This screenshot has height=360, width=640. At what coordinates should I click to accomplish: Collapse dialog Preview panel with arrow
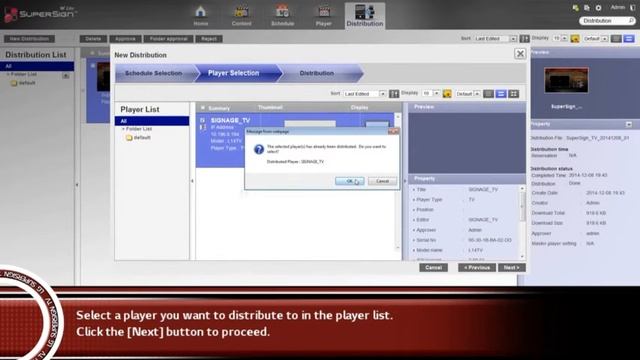click(405, 181)
